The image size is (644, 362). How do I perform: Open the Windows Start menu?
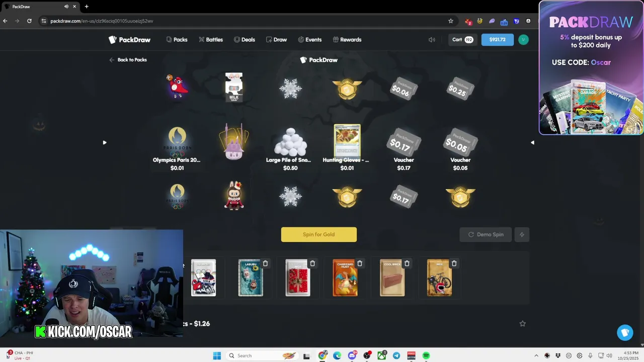(217, 355)
